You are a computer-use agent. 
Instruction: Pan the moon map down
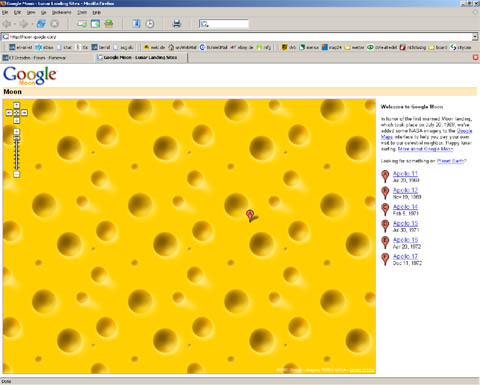coord(17,120)
